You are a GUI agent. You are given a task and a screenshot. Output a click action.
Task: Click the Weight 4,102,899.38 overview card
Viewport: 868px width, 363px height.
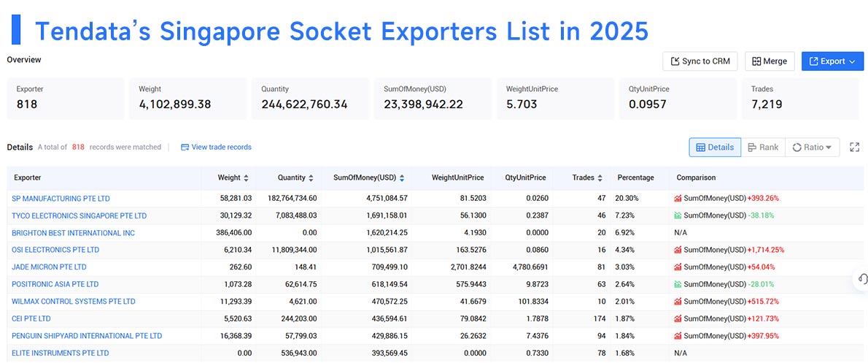[187, 98]
